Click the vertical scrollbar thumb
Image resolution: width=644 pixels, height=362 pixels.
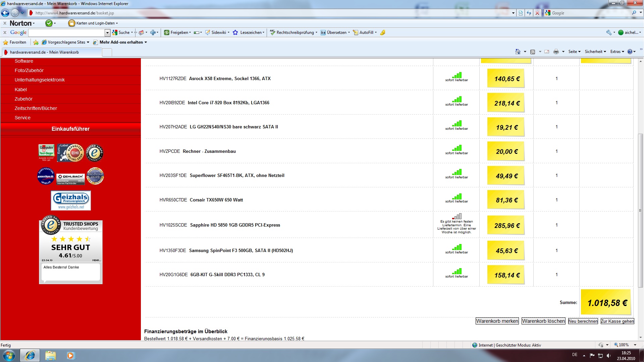[x=640, y=210]
